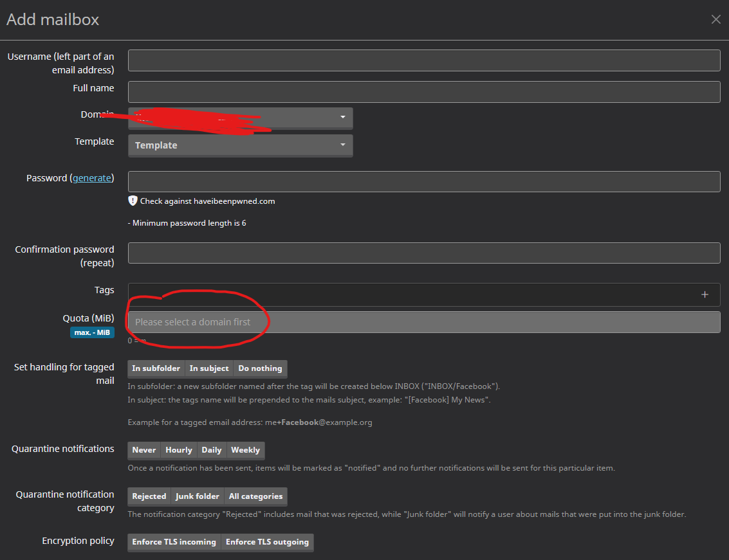Focus the Username input field

point(423,60)
